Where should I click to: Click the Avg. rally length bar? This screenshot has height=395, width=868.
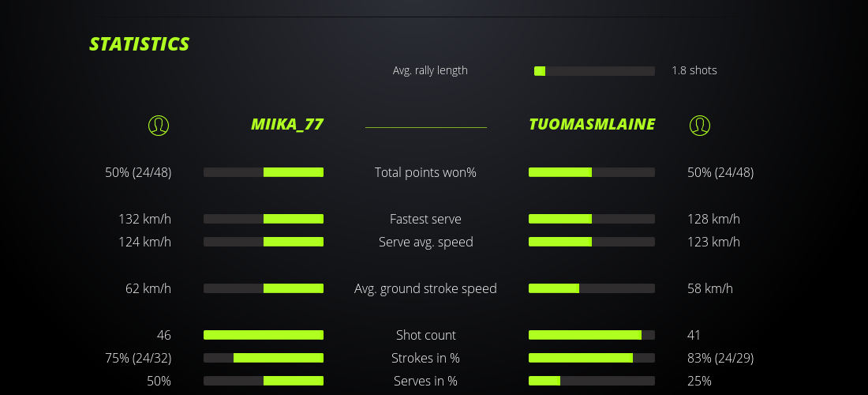coord(594,71)
